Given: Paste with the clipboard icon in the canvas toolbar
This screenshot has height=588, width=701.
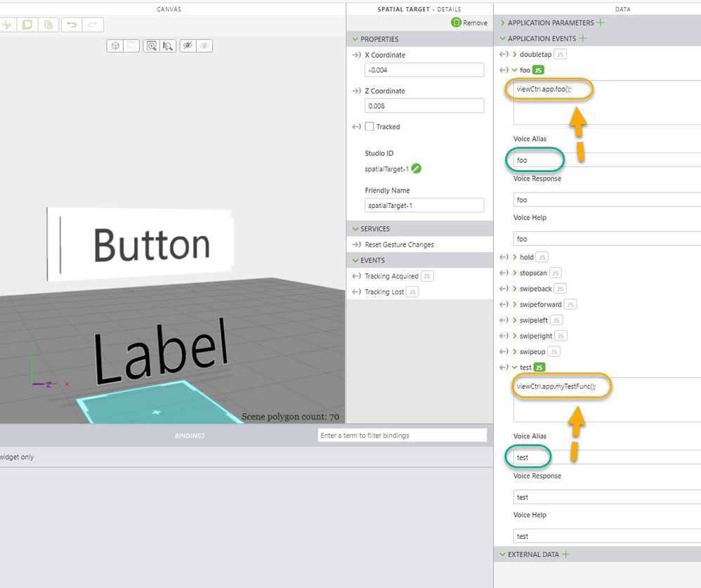Looking at the screenshot, I should pos(48,25).
